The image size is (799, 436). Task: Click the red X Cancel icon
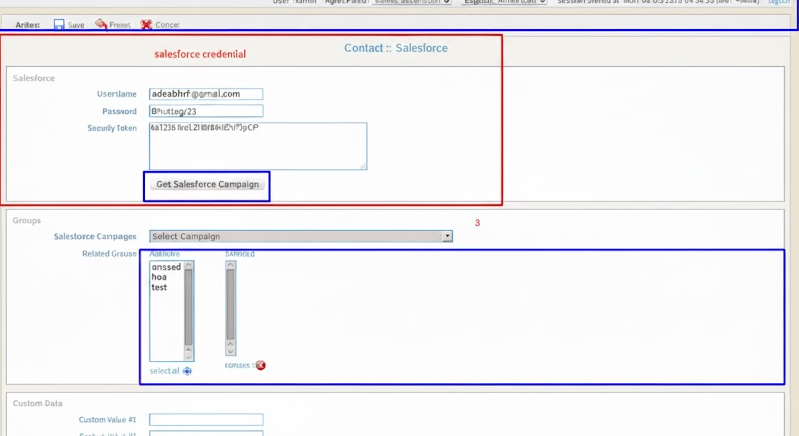click(x=146, y=24)
